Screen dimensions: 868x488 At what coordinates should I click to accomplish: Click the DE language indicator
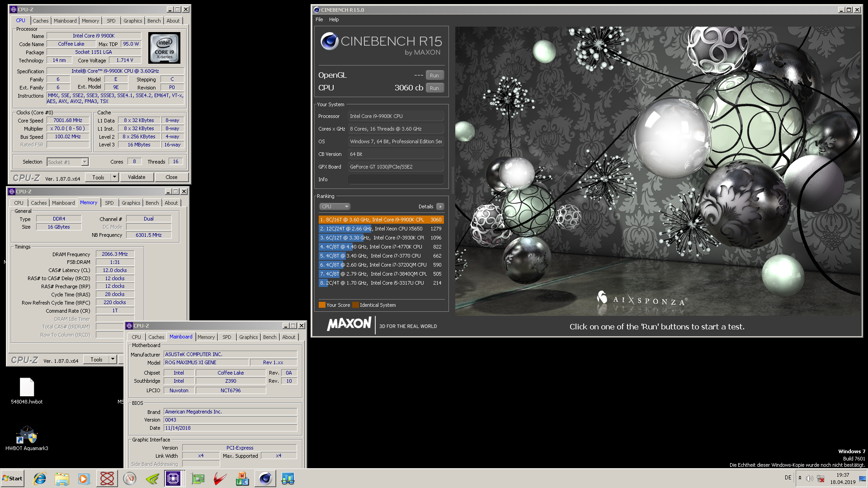[788, 478]
